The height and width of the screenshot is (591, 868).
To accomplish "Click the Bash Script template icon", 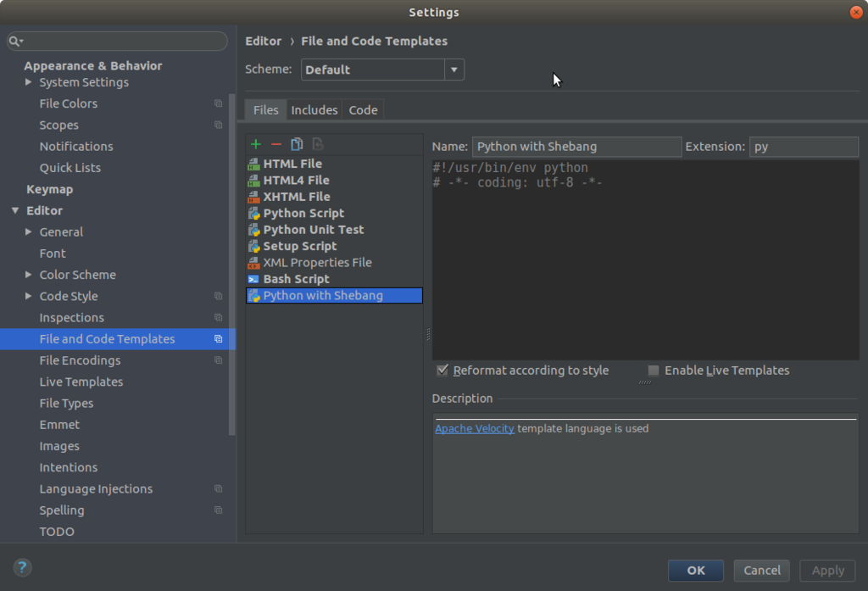I will (x=254, y=279).
